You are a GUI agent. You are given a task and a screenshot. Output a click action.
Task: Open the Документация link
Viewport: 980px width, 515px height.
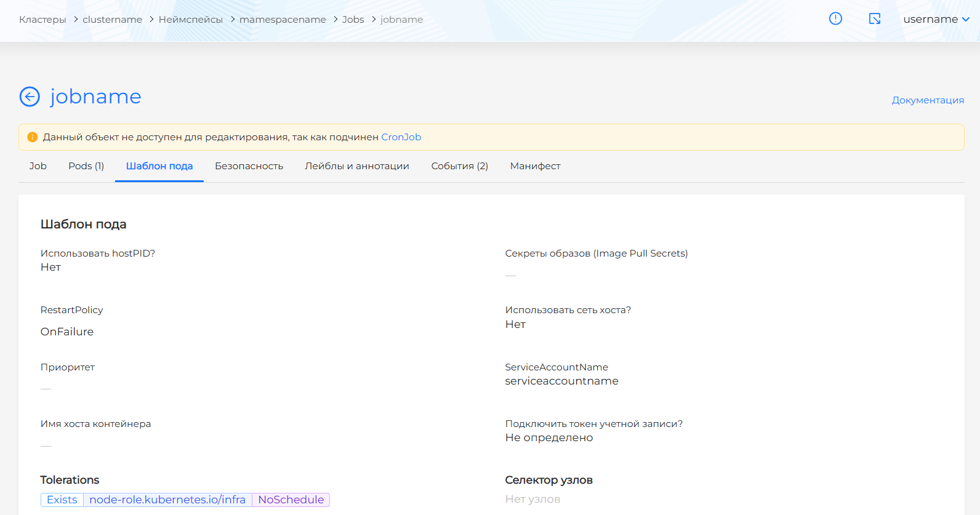(928, 100)
